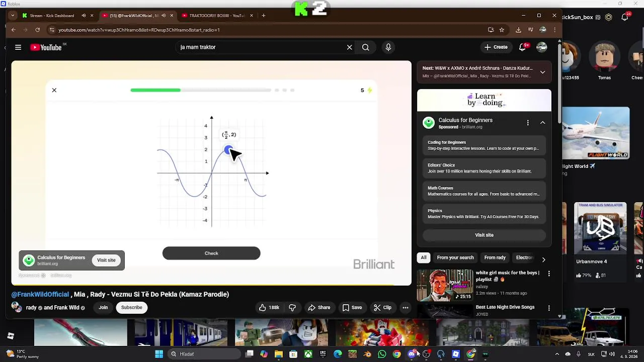View site information icon in address bar
644x362 pixels.
[51, 30]
